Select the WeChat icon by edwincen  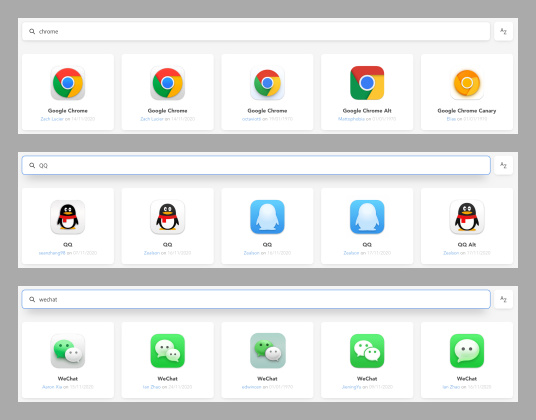[x=267, y=351]
